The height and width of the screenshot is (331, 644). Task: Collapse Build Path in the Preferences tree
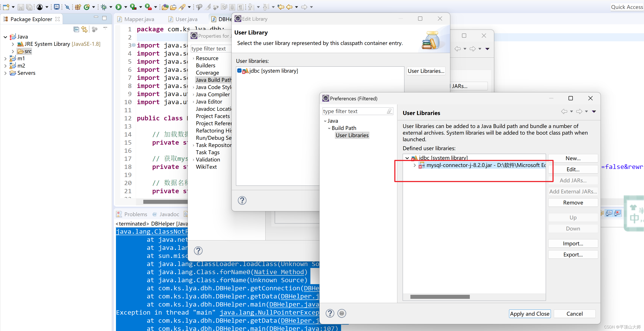click(329, 128)
